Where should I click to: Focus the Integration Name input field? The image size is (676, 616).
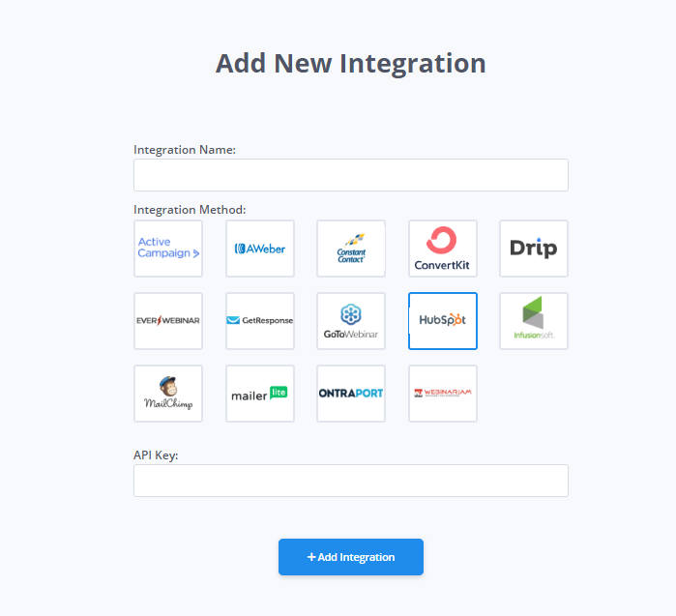[351, 175]
